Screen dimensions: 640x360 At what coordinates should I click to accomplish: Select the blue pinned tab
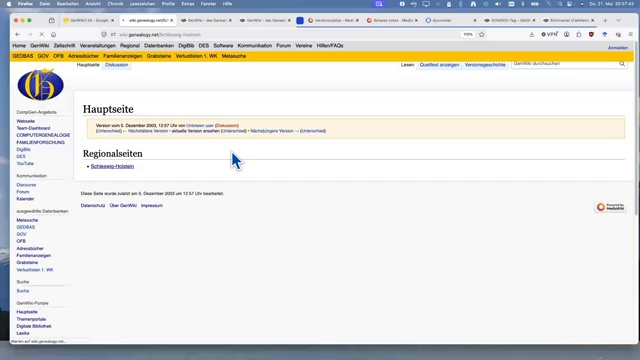click(300, 20)
